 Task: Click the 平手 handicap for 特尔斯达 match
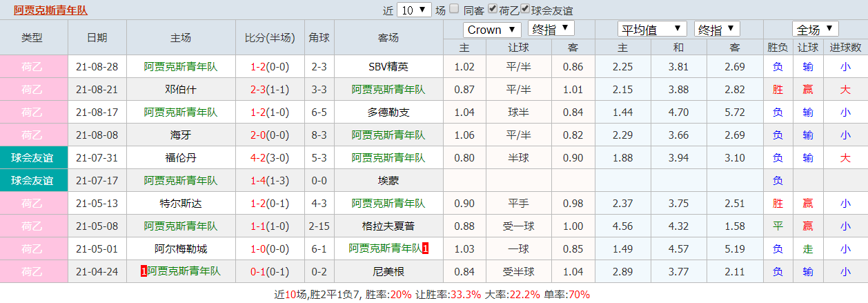519,204
